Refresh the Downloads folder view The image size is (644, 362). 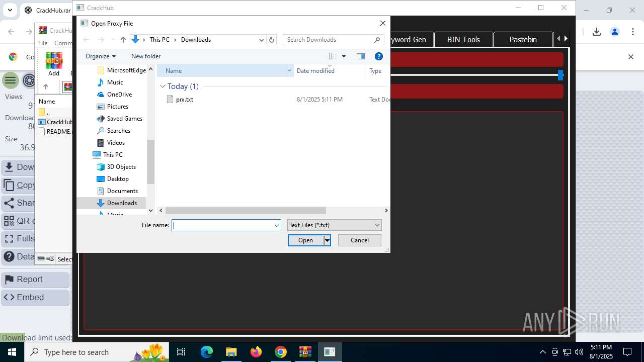click(x=272, y=40)
